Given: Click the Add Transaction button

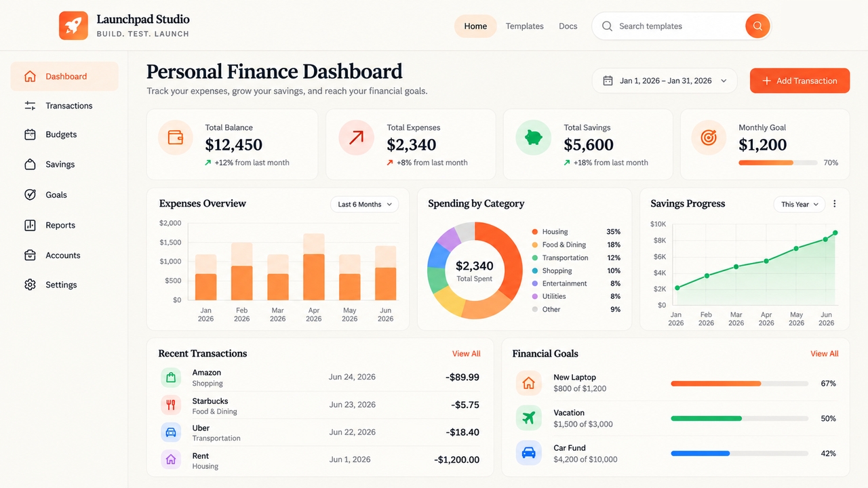Looking at the screenshot, I should pyautogui.click(x=800, y=81).
